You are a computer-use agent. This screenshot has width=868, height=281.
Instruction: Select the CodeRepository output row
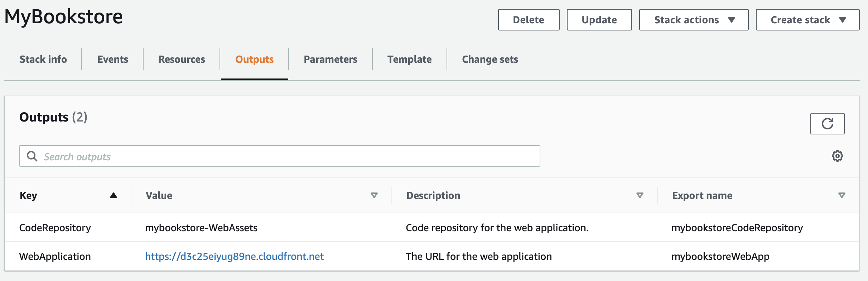[x=432, y=228]
